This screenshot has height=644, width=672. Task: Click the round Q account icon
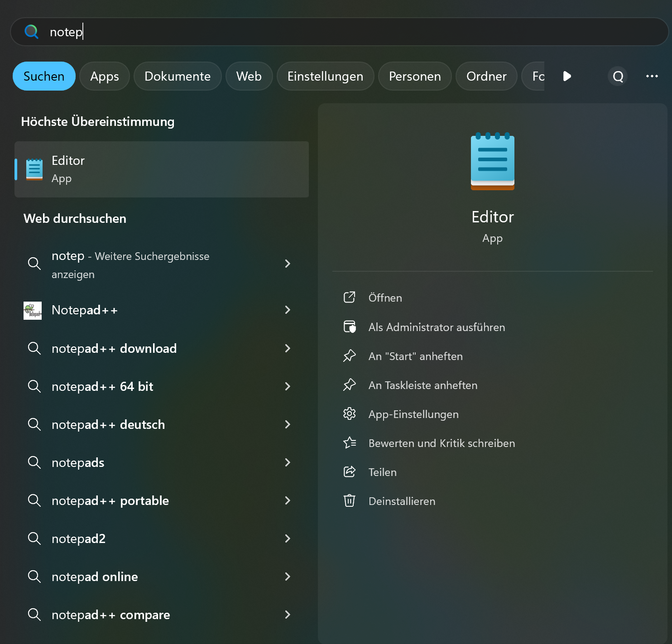(x=618, y=76)
